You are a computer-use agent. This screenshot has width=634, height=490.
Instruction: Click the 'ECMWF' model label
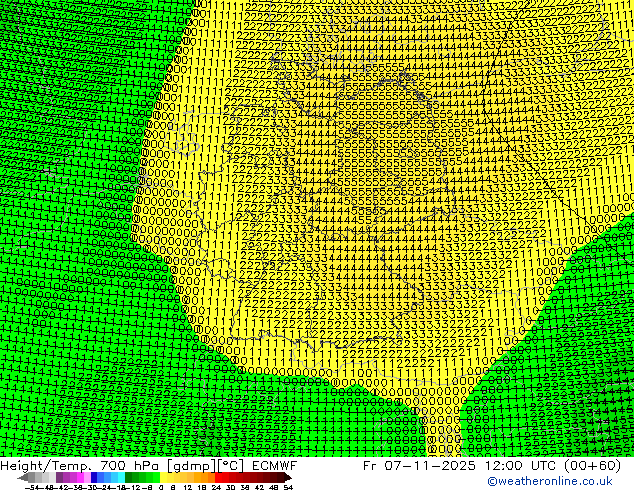(275, 466)
